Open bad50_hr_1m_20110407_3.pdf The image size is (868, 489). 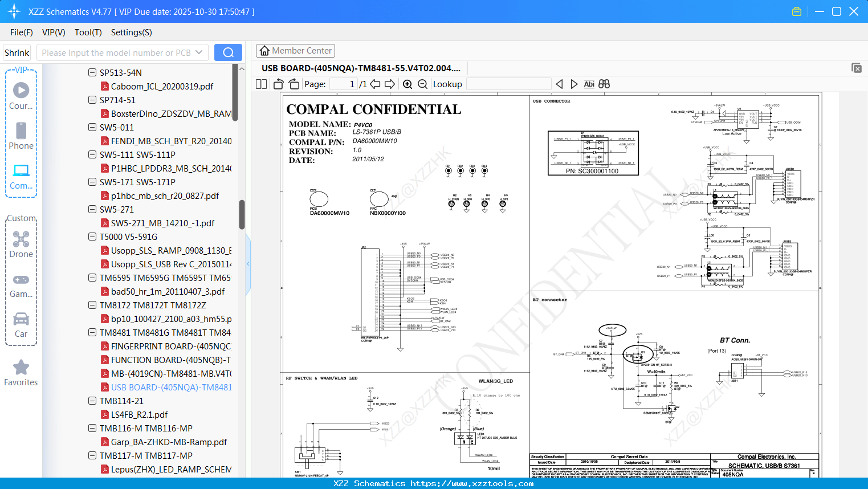click(x=168, y=291)
